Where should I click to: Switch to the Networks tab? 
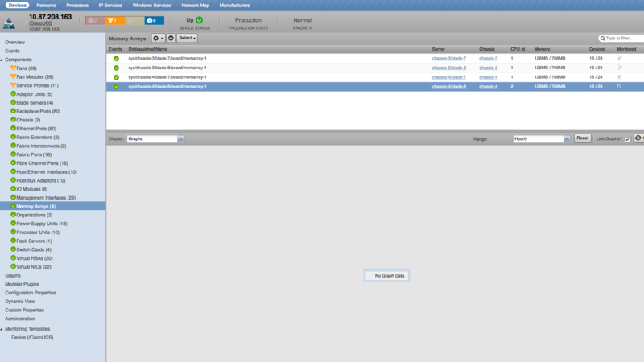pos(47,6)
